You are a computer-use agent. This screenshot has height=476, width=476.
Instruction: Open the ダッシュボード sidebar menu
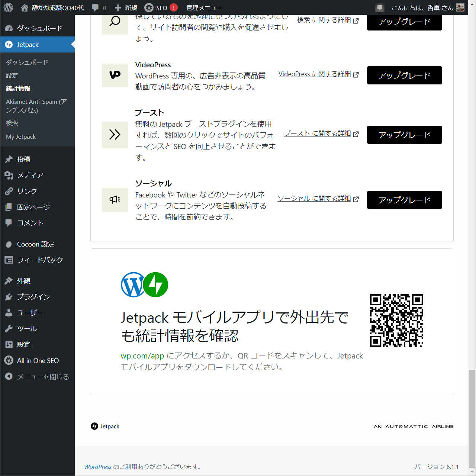37,28
